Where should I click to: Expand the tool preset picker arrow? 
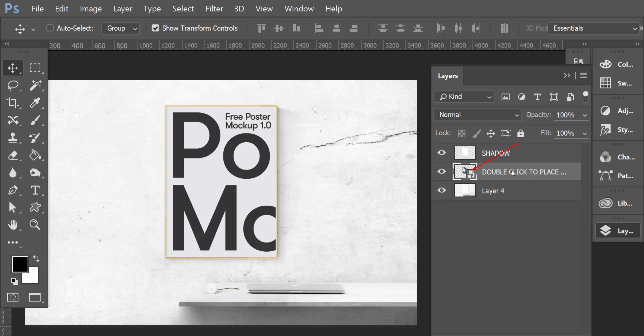click(x=33, y=29)
